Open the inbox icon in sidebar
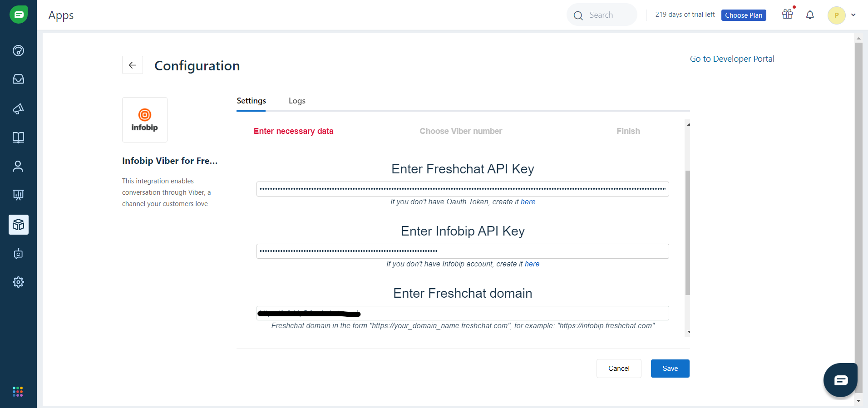This screenshot has height=408, width=868. [18, 79]
